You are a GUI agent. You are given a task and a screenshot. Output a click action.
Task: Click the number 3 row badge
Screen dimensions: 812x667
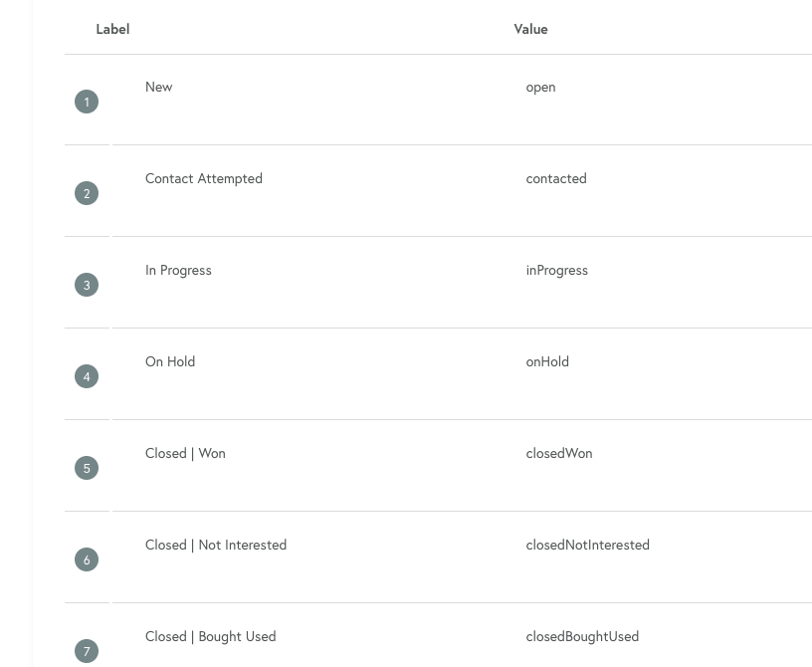click(x=87, y=285)
